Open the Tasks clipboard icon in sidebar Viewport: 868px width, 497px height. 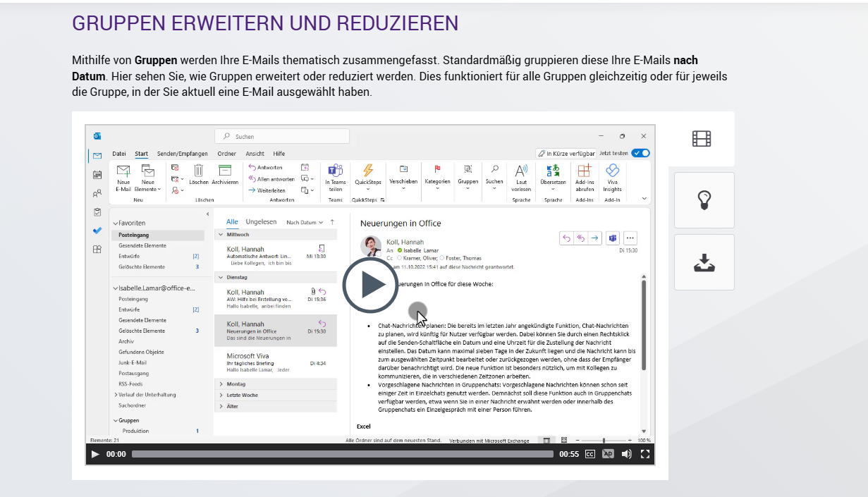coord(97,211)
